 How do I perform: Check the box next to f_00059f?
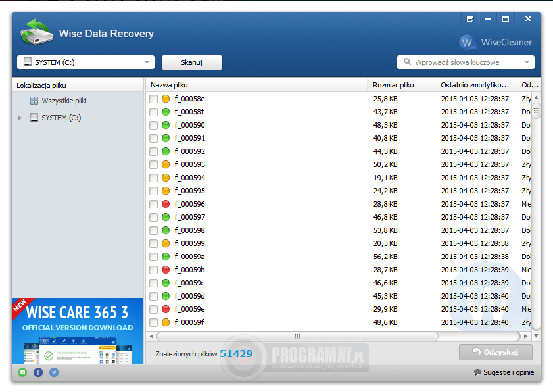coord(153,323)
